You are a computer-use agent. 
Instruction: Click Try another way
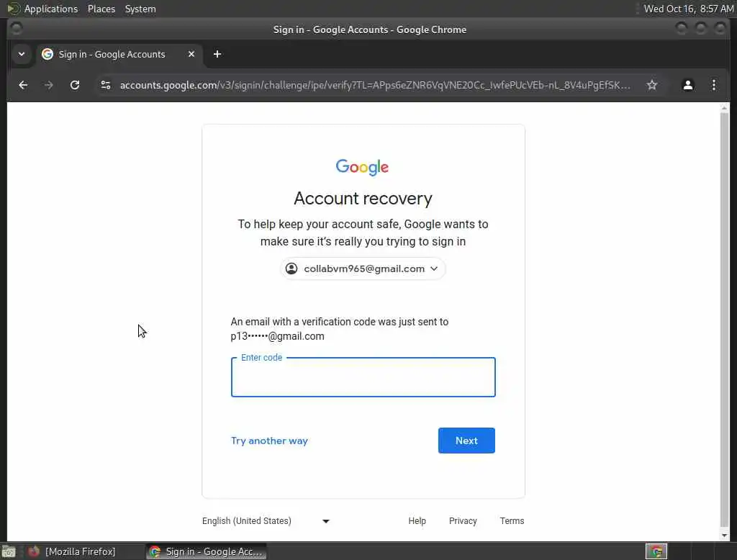coord(269,441)
